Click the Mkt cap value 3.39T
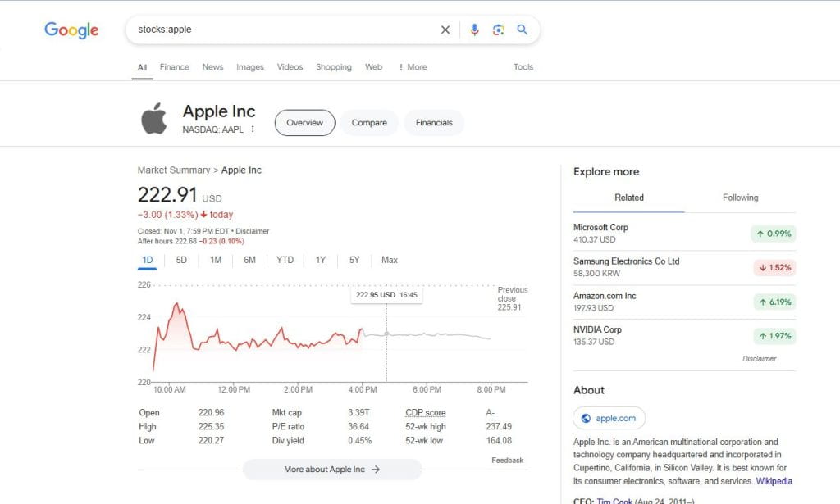Image resolution: width=840 pixels, height=504 pixels. coord(358,412)
